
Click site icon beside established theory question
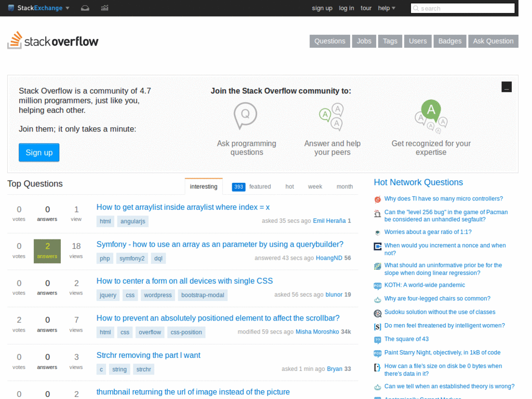pos(377,387)
